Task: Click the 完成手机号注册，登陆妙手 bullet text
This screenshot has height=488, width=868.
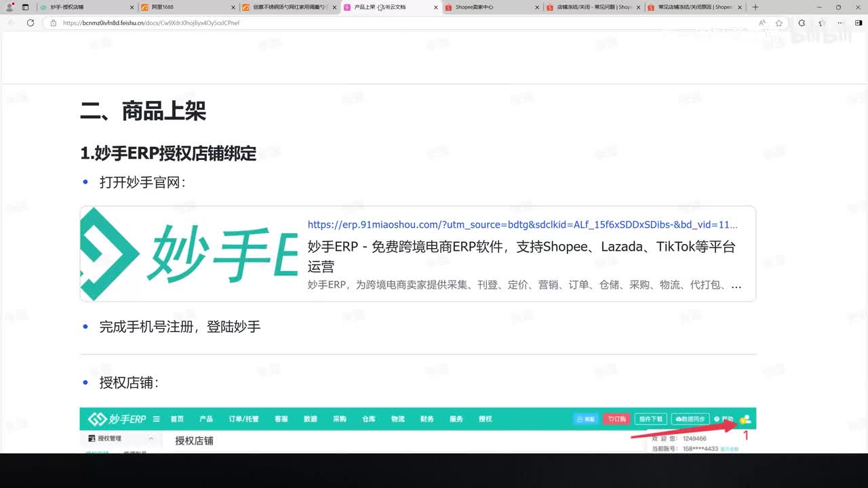Action: 180,327
